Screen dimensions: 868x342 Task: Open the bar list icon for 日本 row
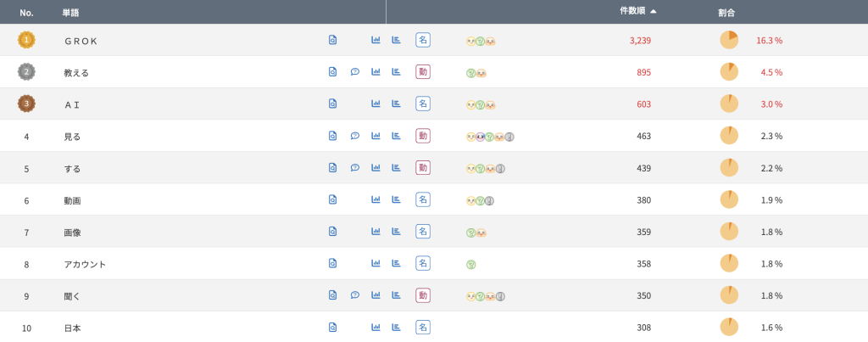397,327
